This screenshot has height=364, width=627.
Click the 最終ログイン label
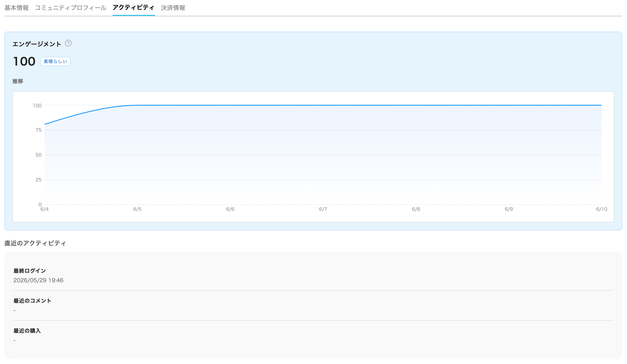coord(30,271)
